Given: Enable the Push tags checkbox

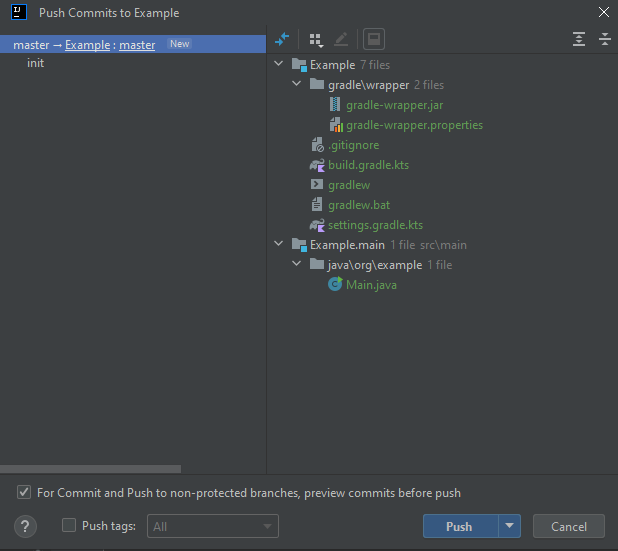Looking at the screenshot, I should 69,526.
